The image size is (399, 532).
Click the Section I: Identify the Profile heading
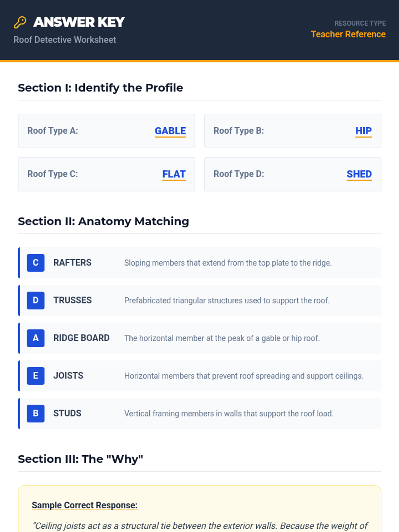100,88
